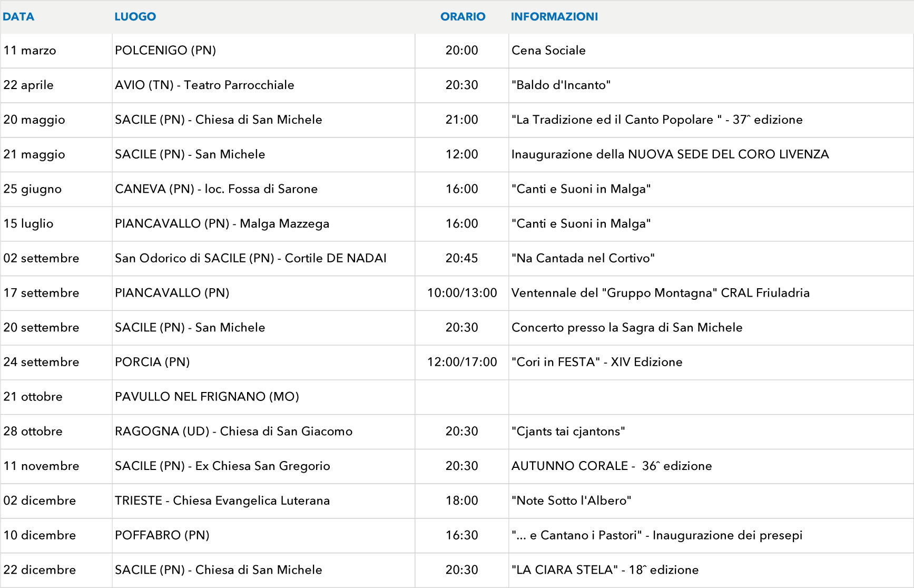
Task: Click the "Na Cantada nel Cortivo" text
Action: (583, 258)
